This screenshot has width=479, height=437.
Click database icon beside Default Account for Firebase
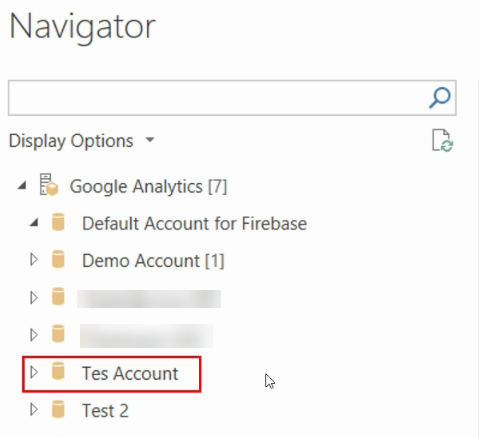(58, 223)
